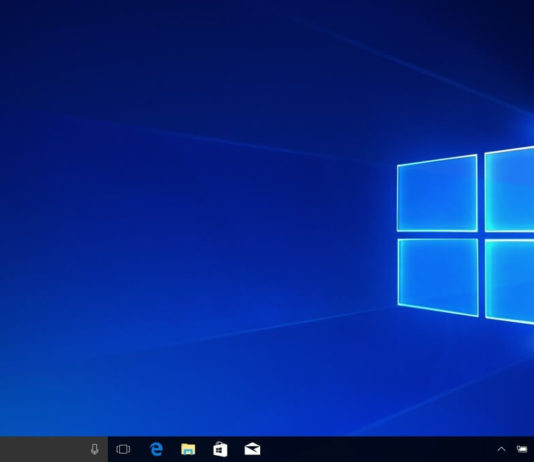The image size is (534, 462).
Task: Open Task View from the taskbar
Action: pyautogui.click(x=123, y=449)
